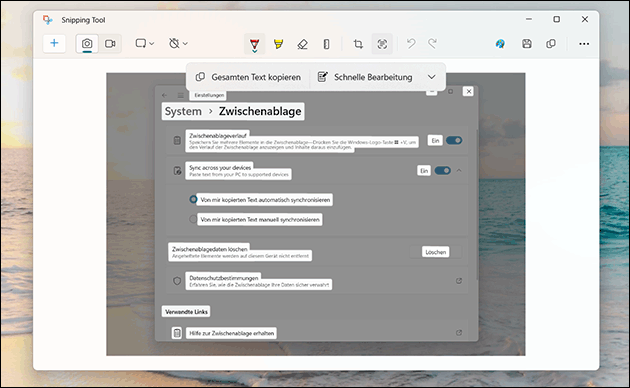
Task: Click Gesamten Text kopieren
Action: click(248, 77)
